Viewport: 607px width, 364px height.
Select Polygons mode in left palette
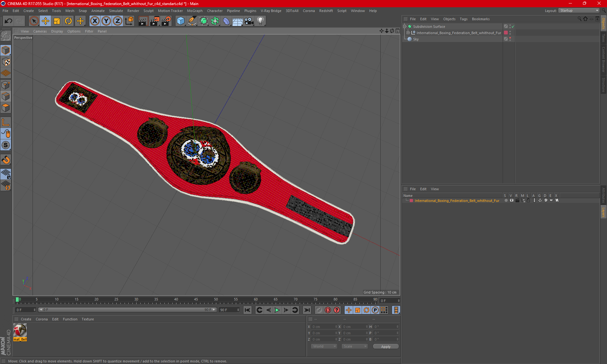[6, 108]
